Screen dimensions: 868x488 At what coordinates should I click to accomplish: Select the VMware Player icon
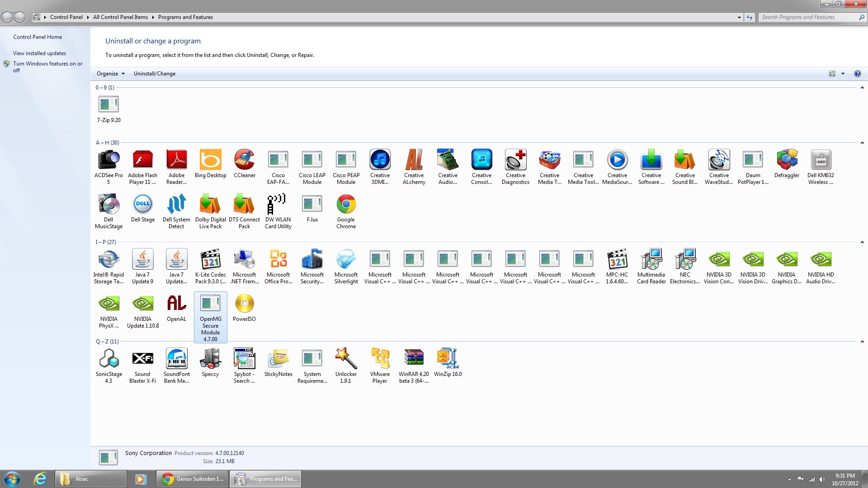(380, 359)
